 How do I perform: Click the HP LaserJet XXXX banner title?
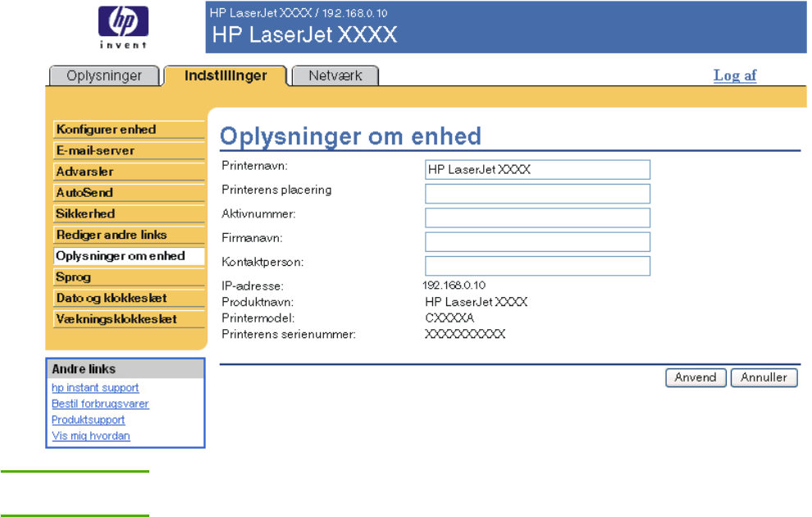tap(304, 34)
